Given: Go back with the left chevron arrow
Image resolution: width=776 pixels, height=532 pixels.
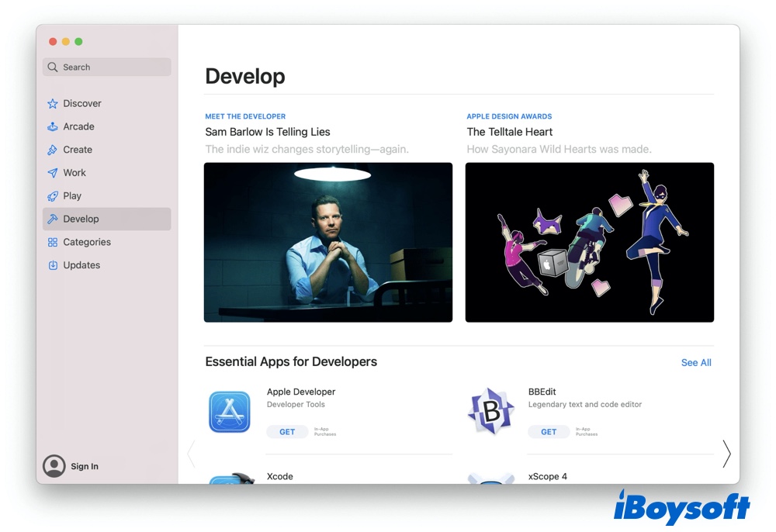Looking at the screenshot, I should click(x=192, y=454).
